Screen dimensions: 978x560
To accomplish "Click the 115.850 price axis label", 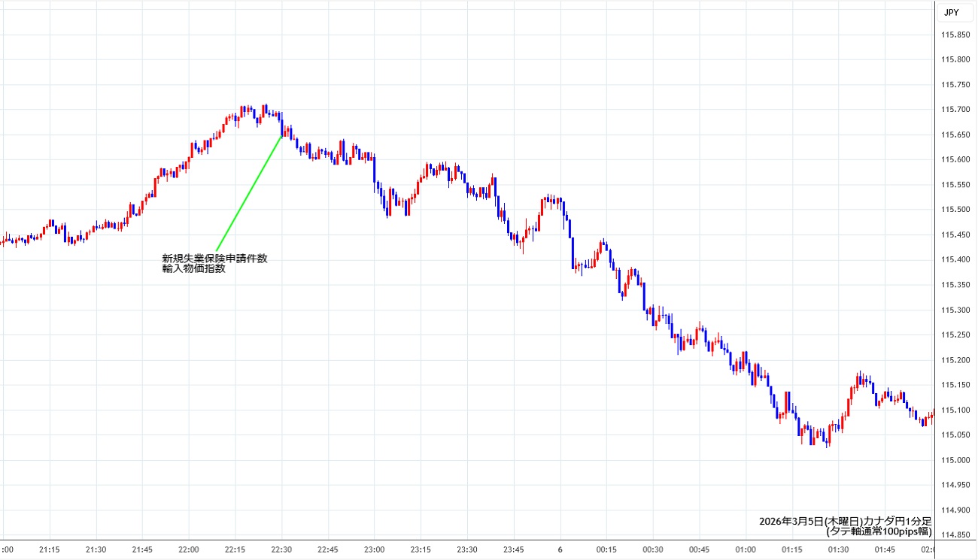I will pyautogui.click(x=954, y=35).
